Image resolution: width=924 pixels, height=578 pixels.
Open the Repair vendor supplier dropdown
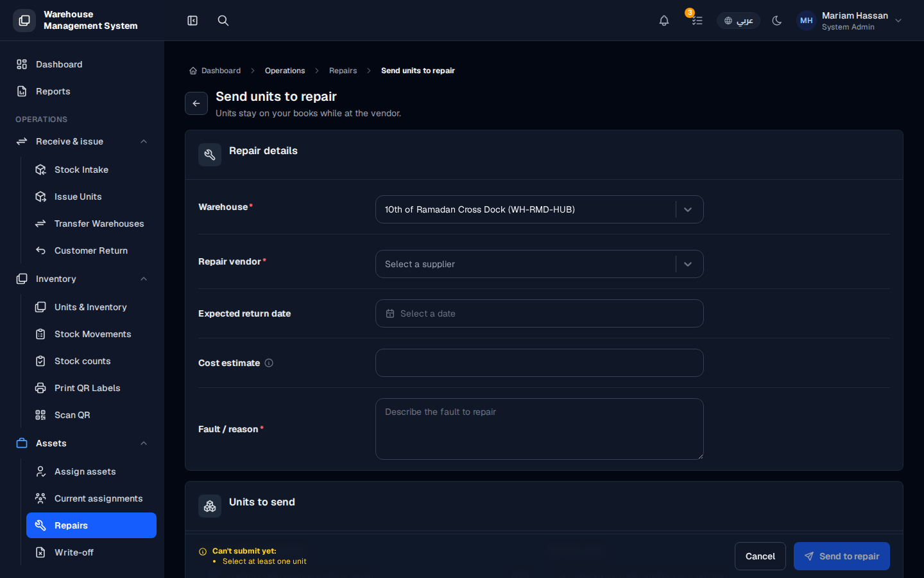coord(539,264)
